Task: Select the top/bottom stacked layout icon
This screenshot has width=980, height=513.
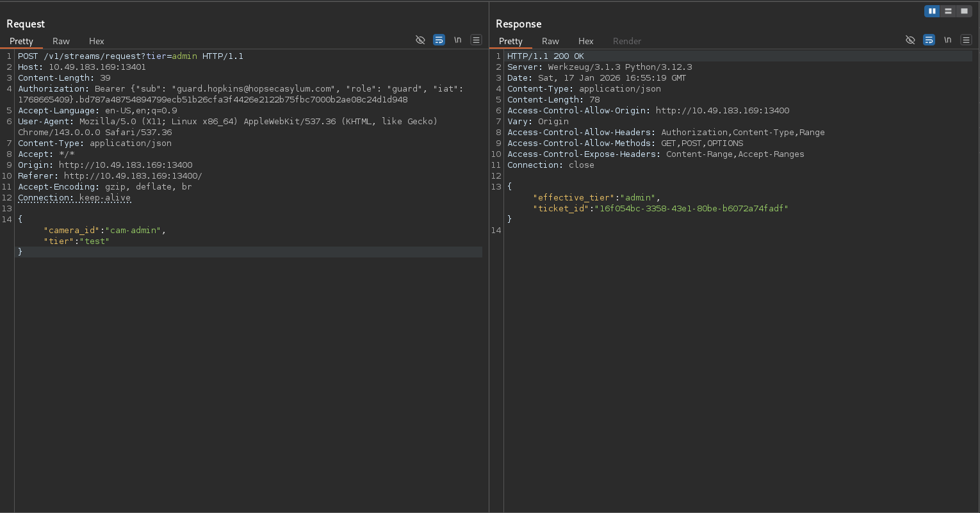Action: [948, 11]
